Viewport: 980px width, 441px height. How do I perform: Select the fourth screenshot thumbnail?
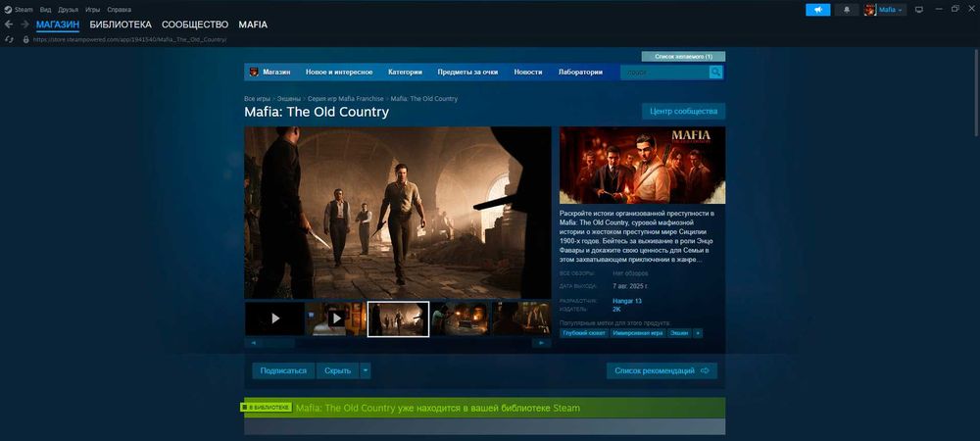point(460,318)
